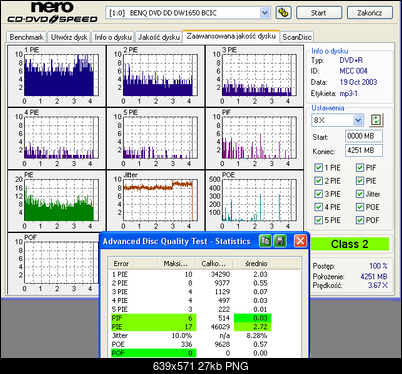Uncheck the 1 PIE checkbox
This screenshot has height=374, width=402.
[x=319, y=168]
